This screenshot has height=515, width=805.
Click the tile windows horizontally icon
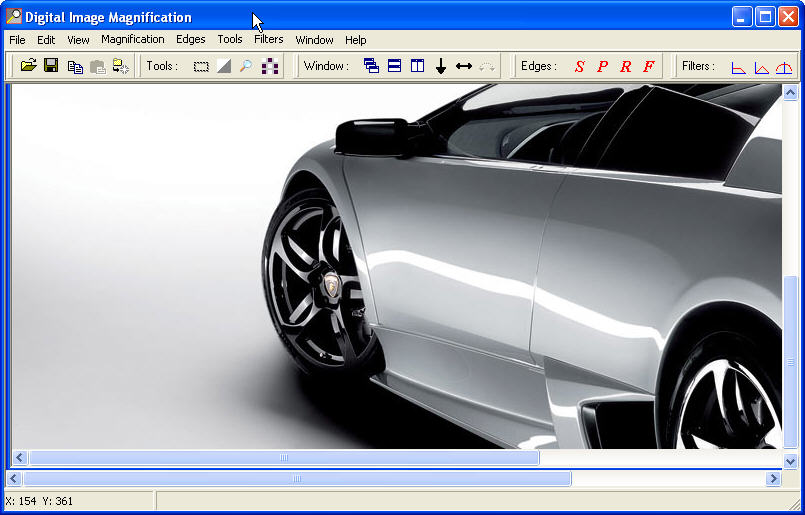tap(394, 67)
